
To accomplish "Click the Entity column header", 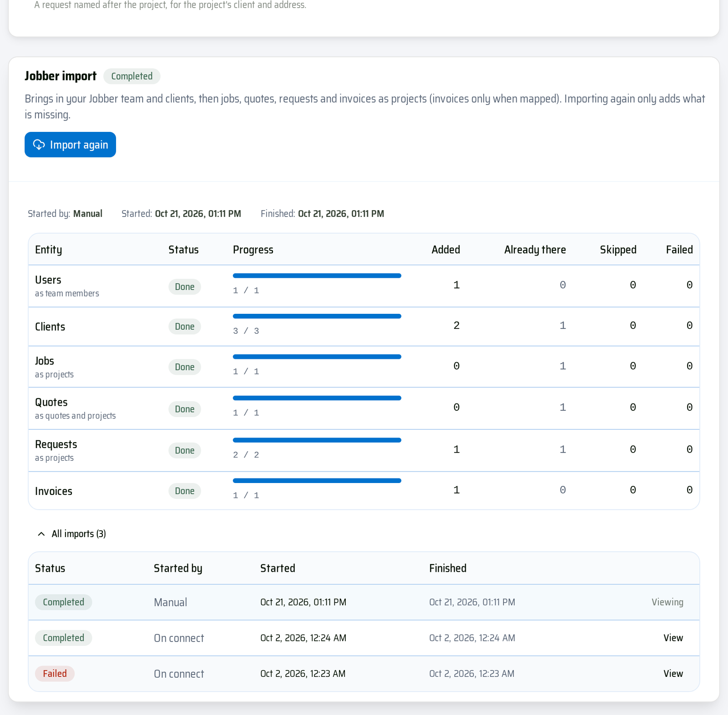I will tap(49, 250).
